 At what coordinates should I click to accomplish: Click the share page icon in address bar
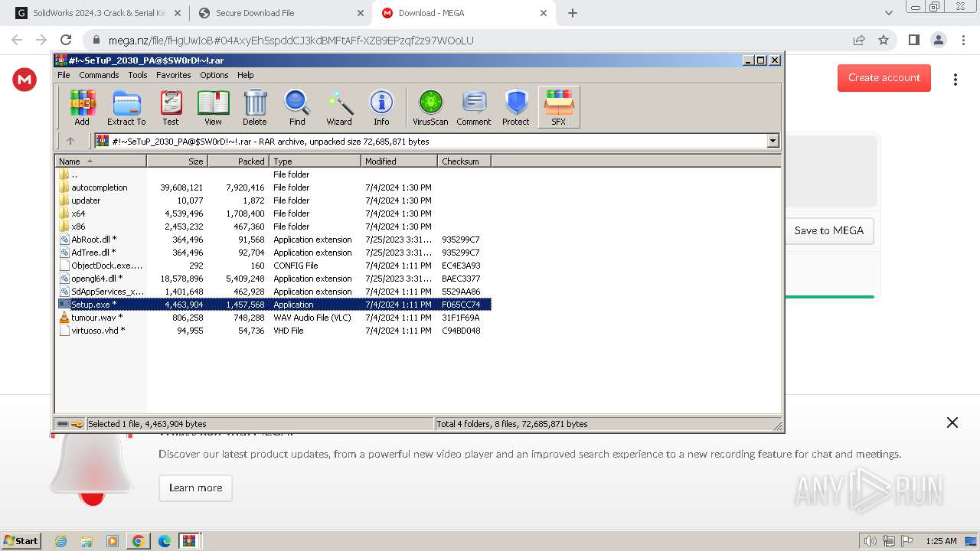[x=859, y=40]
